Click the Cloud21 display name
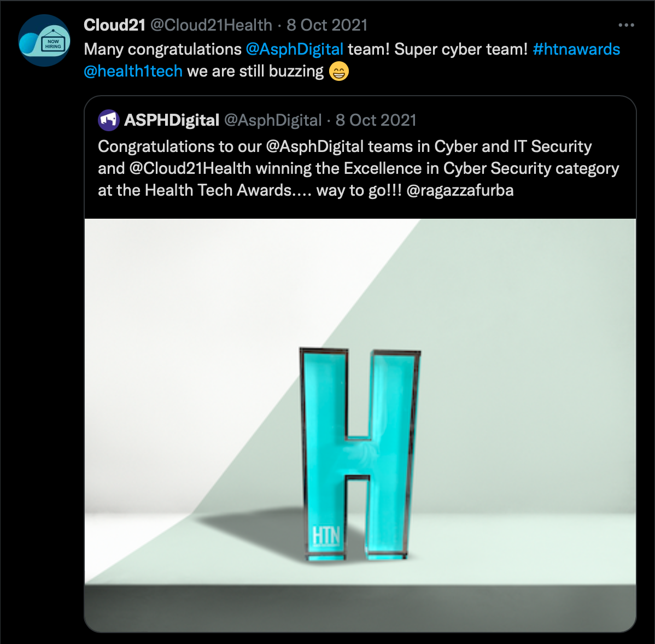This screenshot has height=644, width=655. tap(114, 25)
